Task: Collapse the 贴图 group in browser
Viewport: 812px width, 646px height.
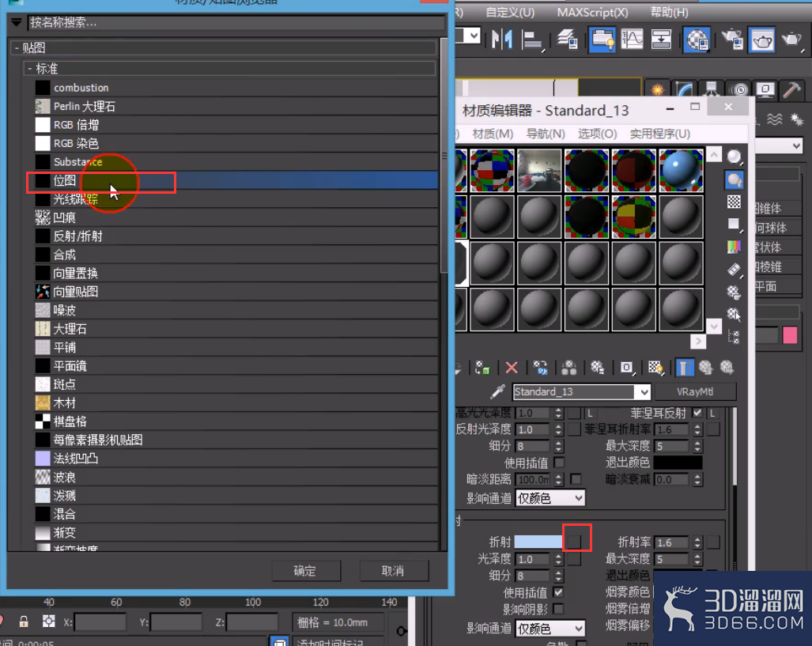Action: pyautogui.click(x=17, y=48)
